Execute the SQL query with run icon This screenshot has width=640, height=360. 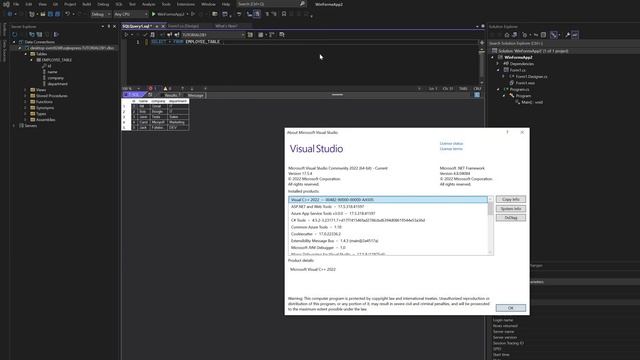[126, 35]
